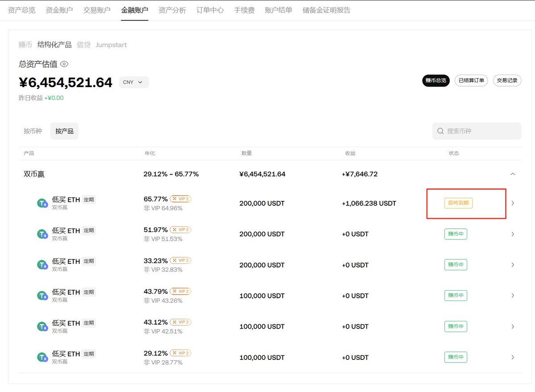This screenshot has height=392, width=535.
Task: Click 赚币中 badge on the 43.12% row
Action: (456, 327)
